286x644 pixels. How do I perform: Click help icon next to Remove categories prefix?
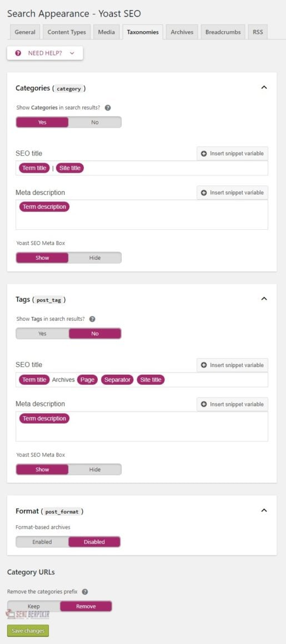pos(84,592)
